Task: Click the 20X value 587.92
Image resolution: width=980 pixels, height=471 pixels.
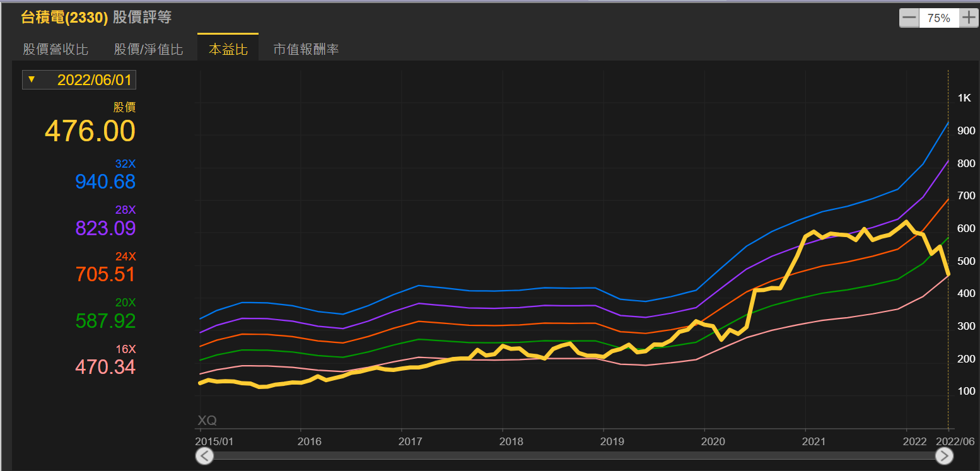Action: pos(105,321)
